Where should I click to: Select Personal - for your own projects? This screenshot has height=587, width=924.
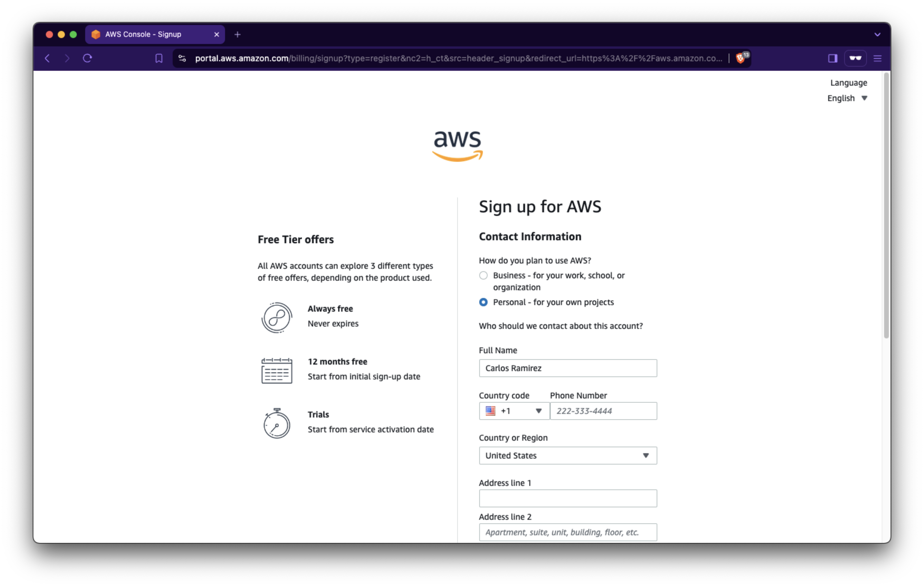(x=483, y=302)
